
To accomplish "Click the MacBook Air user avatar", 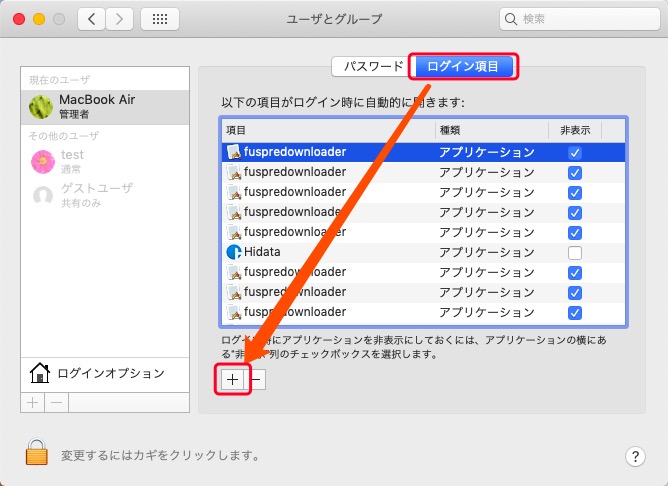I will [41, 107].
